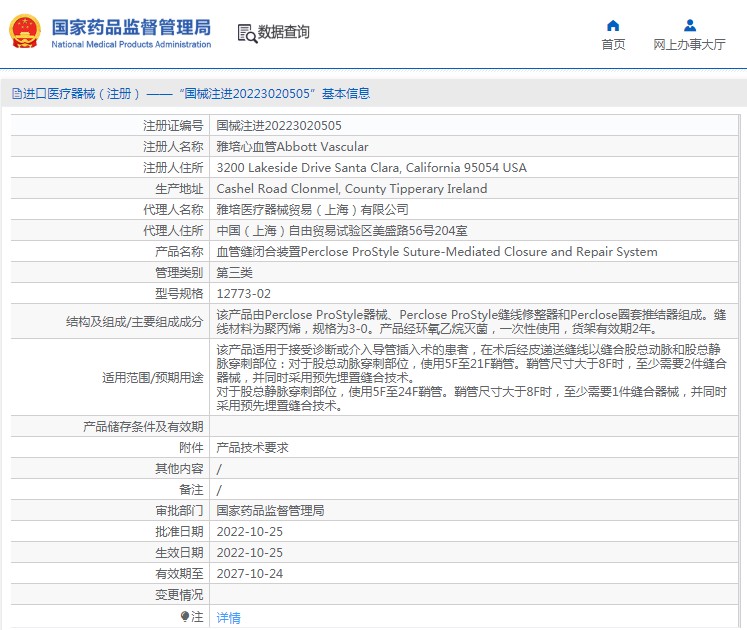Image resolution: width=747 pixels, height=630 pixels.
Task: Click the 生产地址 label
Action: tap(179, 189)
